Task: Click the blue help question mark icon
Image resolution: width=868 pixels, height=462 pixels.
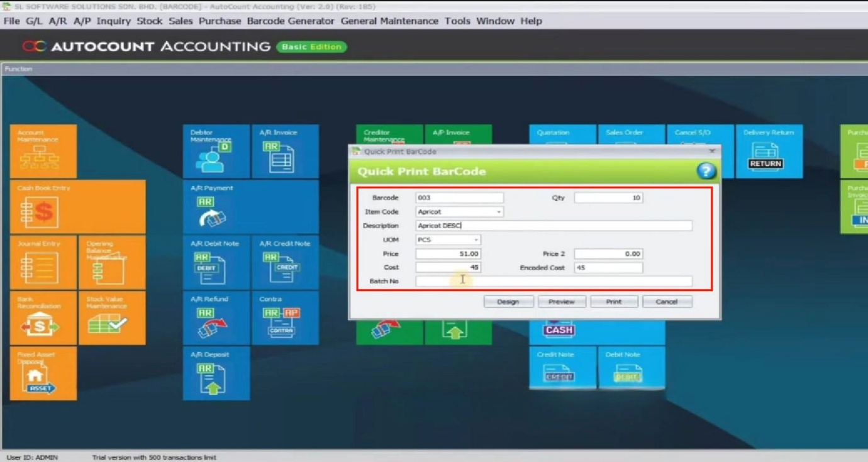Action: point(706,171)
